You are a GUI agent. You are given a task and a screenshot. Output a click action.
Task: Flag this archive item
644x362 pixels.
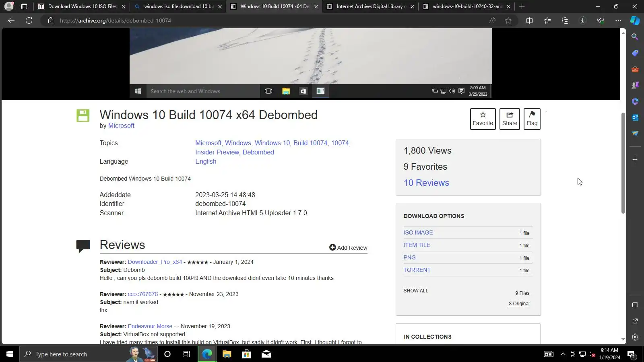tap(532, 119)
